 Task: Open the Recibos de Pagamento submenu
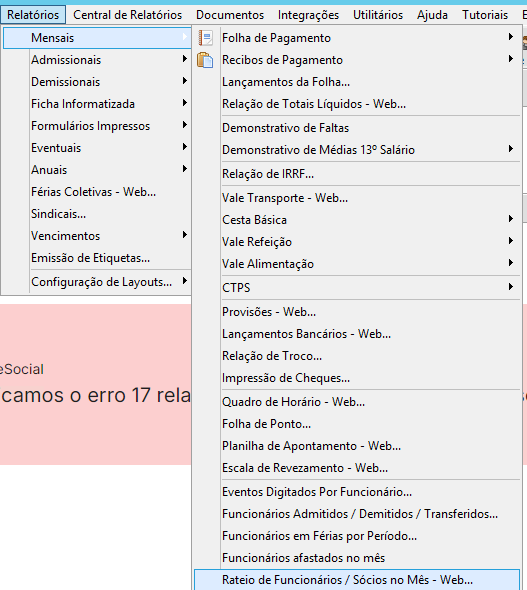pyautogui.click(x=357, y=60)
